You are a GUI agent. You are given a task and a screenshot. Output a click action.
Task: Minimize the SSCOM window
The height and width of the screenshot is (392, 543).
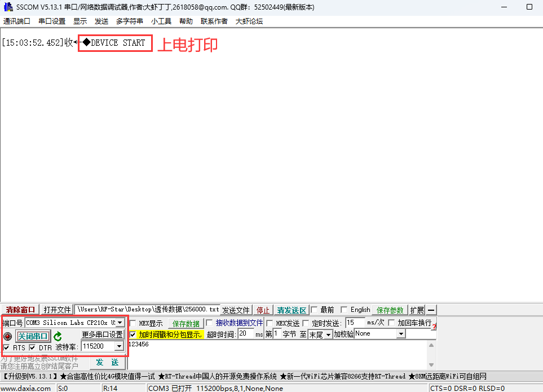504,7
